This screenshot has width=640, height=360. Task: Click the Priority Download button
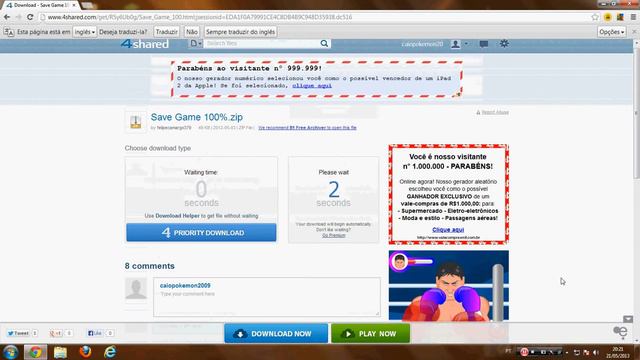201,233
